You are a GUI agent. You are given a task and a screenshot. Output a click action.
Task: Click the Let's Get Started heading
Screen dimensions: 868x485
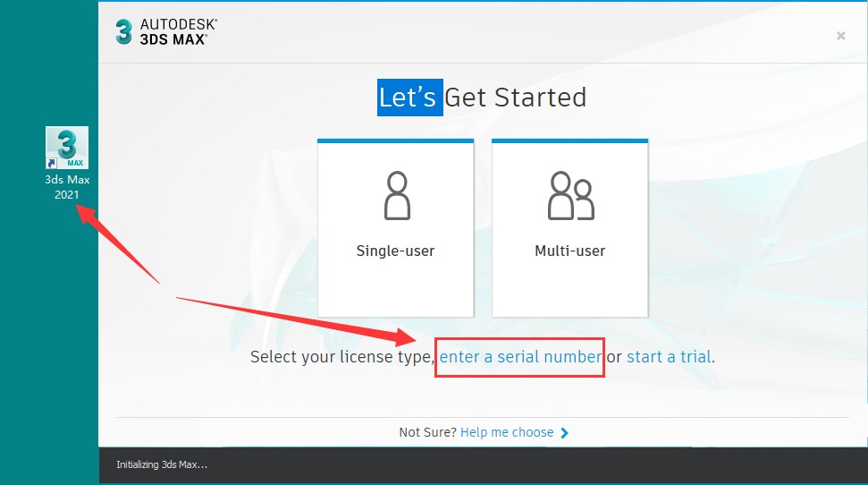click(x=482, y=98)
